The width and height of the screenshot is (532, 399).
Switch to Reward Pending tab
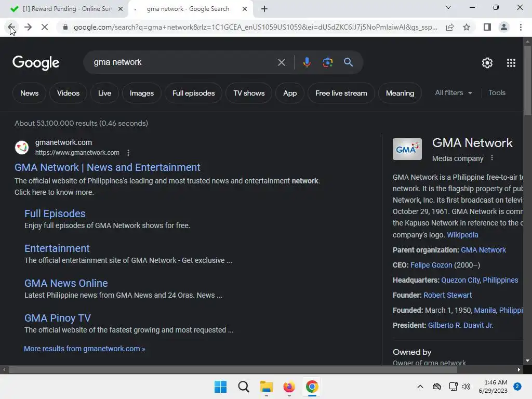pyautogui.click(x=64, y=9)
